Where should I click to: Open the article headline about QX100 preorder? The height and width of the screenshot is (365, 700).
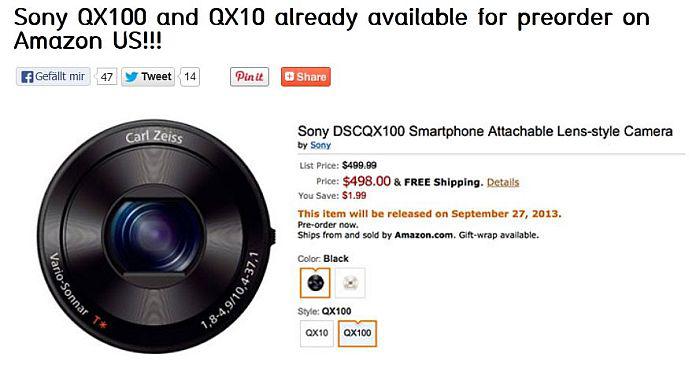[x=331, y=29]
